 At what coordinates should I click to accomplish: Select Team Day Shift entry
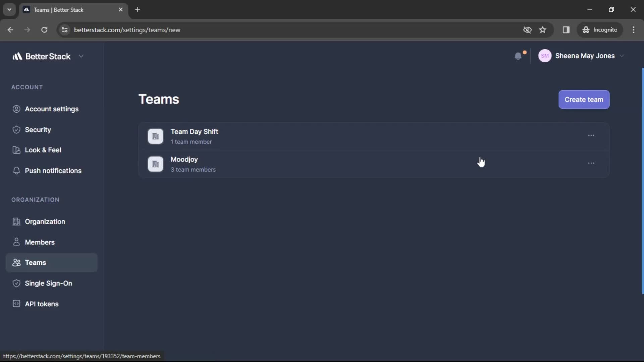(194, 136)
